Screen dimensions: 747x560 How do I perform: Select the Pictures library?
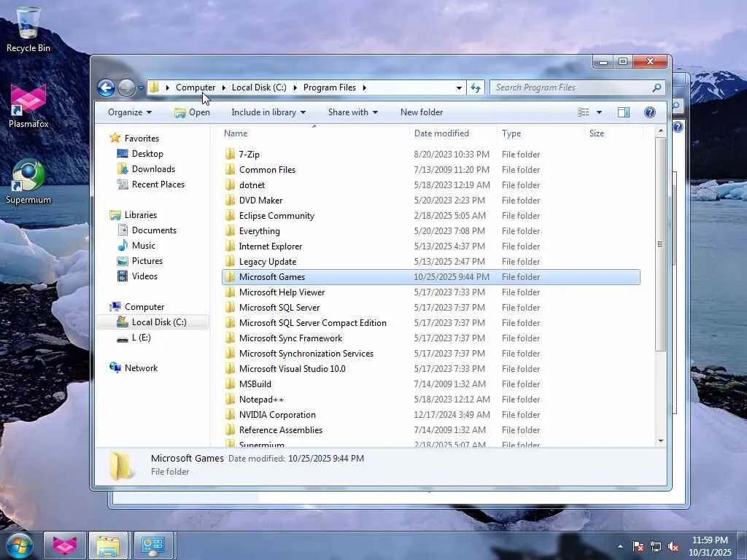click(147, 261)
